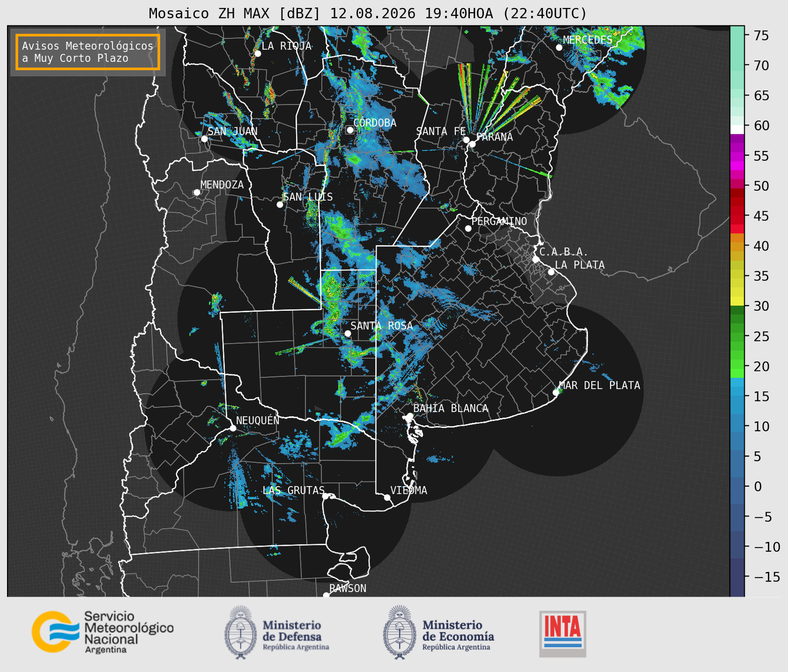Click the SAN JUAN city label
This screenshot has width=788, height=672.
(233, 131)
